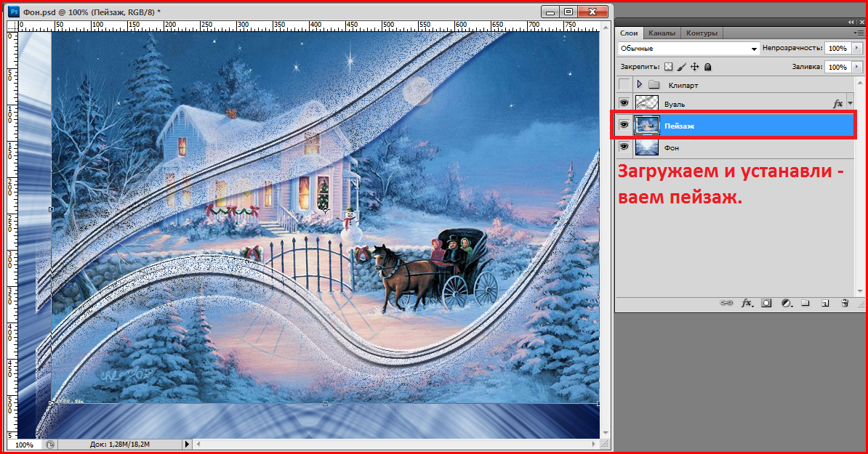Click the Вуаль layer thumbnail
868x454 pixels.
(646, 103)
